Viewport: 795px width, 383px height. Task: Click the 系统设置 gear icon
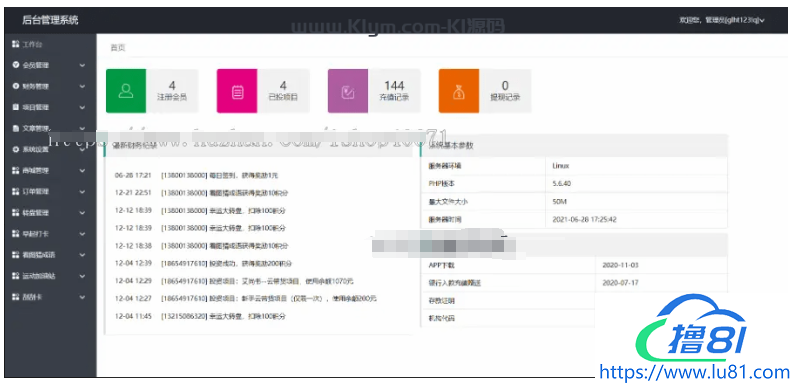[16, 150]
